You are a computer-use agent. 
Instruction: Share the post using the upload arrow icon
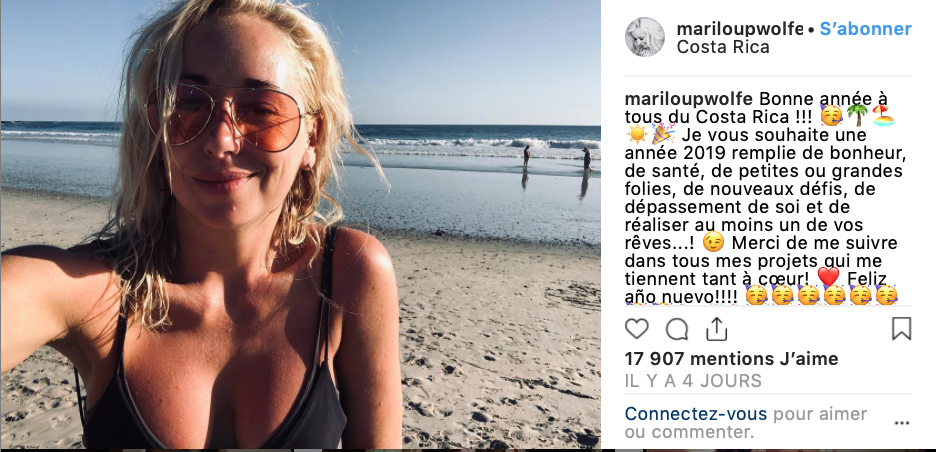point(716,328)
